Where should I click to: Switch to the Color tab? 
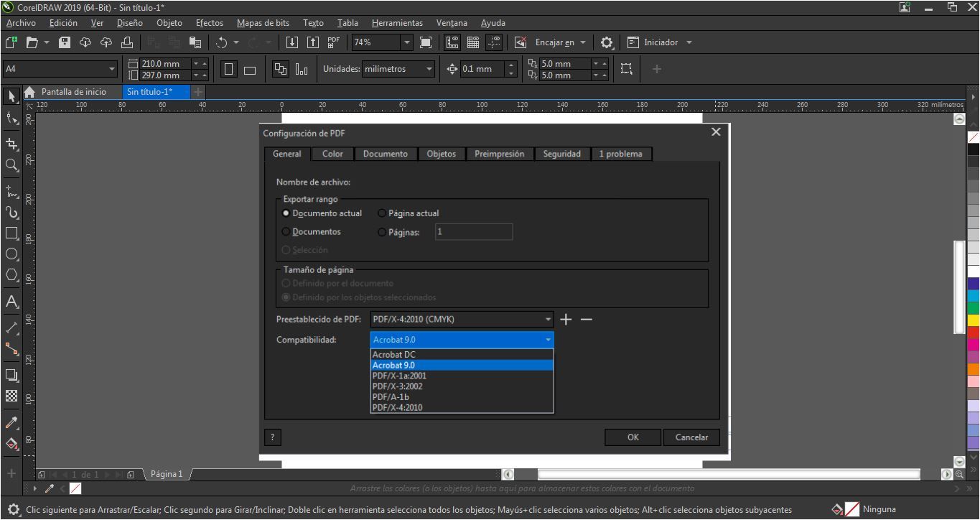tap(332, 154)
